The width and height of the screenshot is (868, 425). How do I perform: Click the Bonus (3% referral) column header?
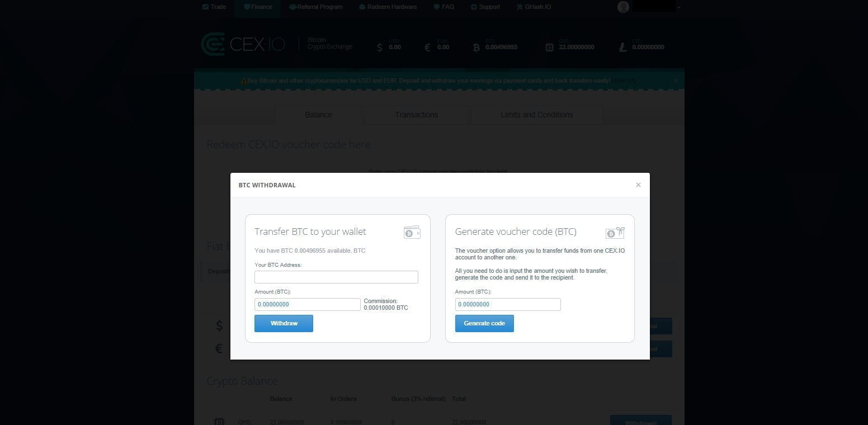pos(418,399)
